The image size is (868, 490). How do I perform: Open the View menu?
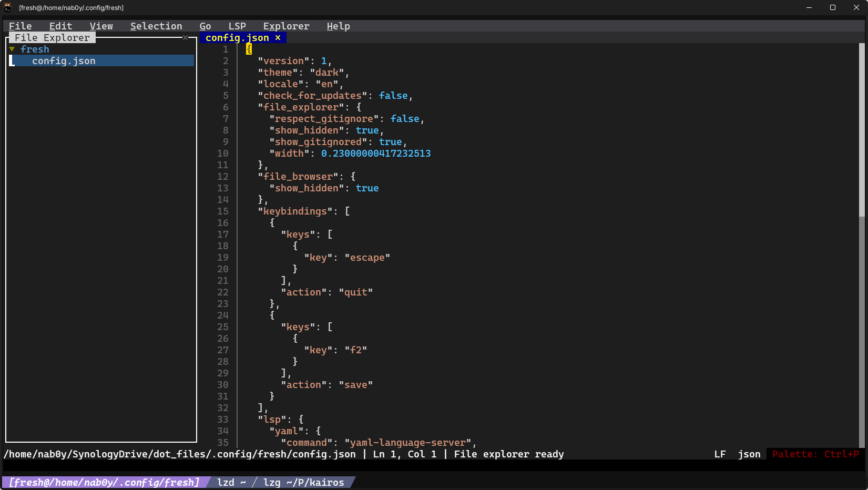click(x=101, y=26)
